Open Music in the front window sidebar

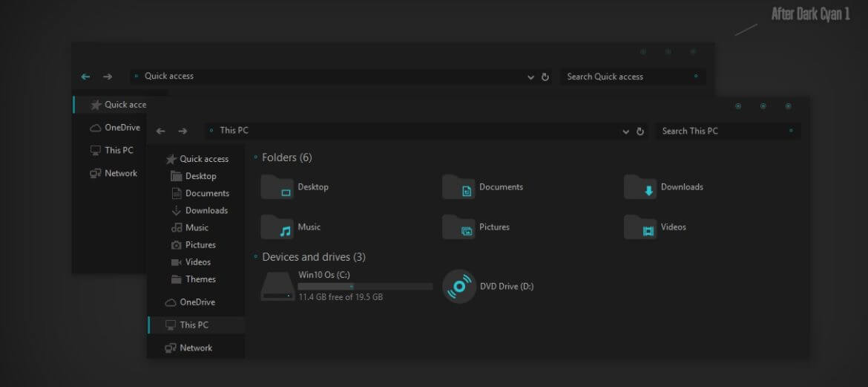click(x=189, y=228)
